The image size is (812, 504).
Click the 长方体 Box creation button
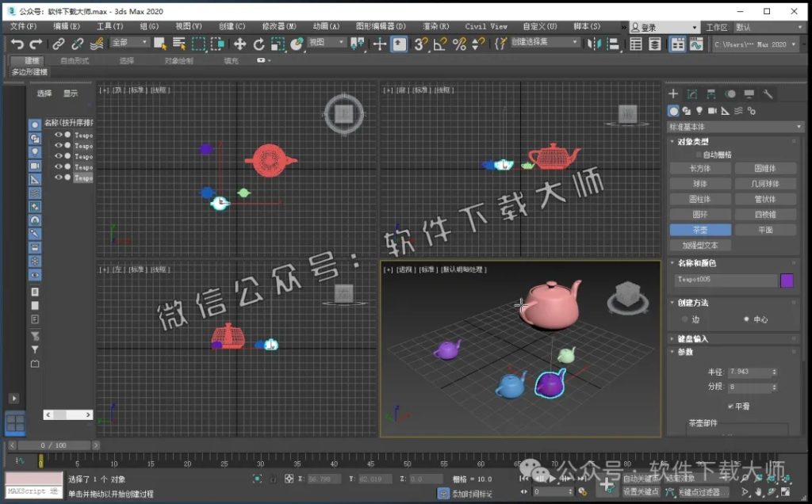[x=699, y=168]
